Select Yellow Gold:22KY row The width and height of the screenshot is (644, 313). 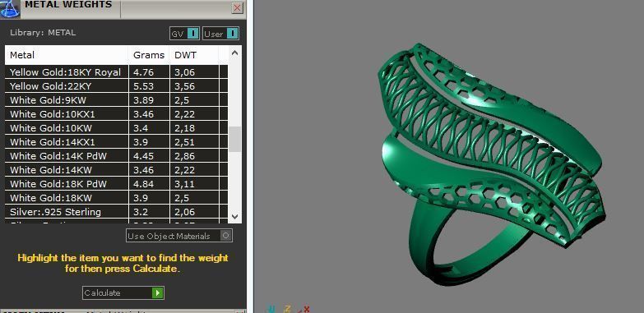116,86
